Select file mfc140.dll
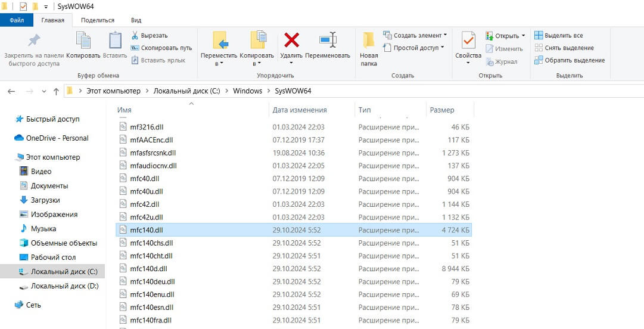The height and width of the screenshot is (329, 644). tap(293, 230)
